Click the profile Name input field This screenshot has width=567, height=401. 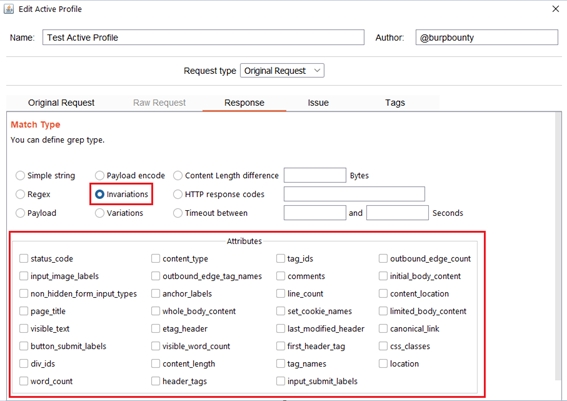[x=203, y=37]
